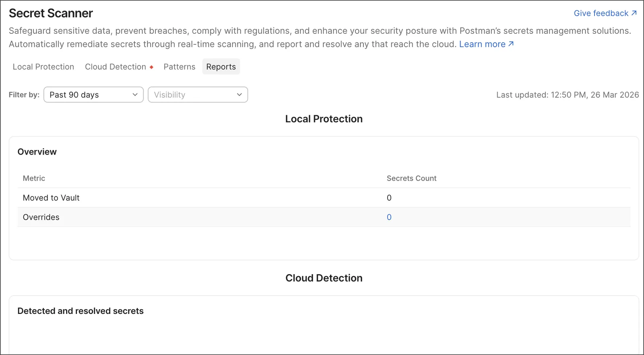Open the Patterns tab
The height and width of the screenshot is (355, 644).
tap(180, 67)
